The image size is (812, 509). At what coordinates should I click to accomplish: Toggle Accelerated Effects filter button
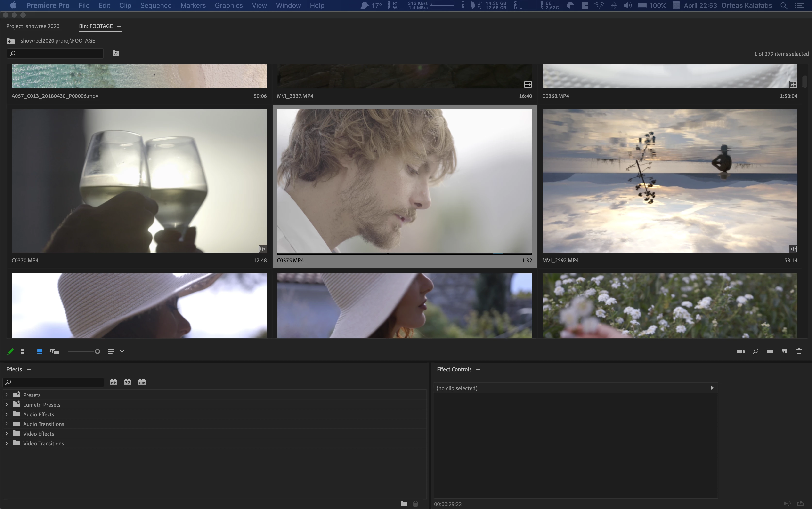[114, 382]
